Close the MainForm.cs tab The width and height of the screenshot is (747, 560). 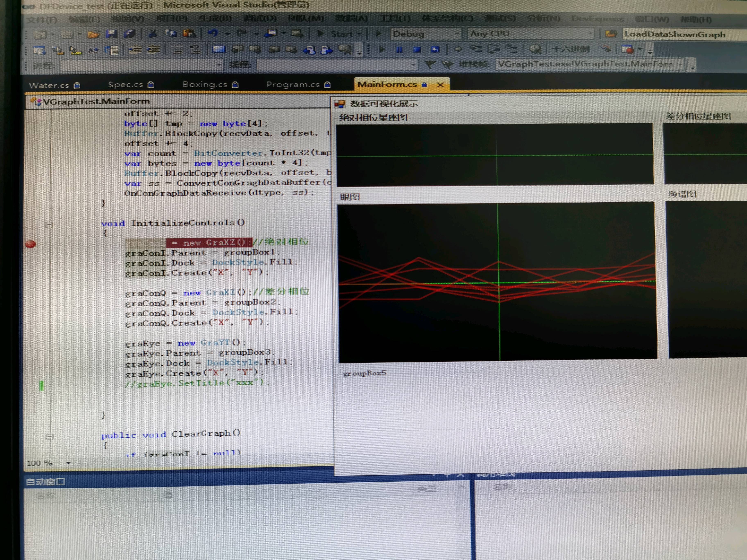(x=440, y=85)
